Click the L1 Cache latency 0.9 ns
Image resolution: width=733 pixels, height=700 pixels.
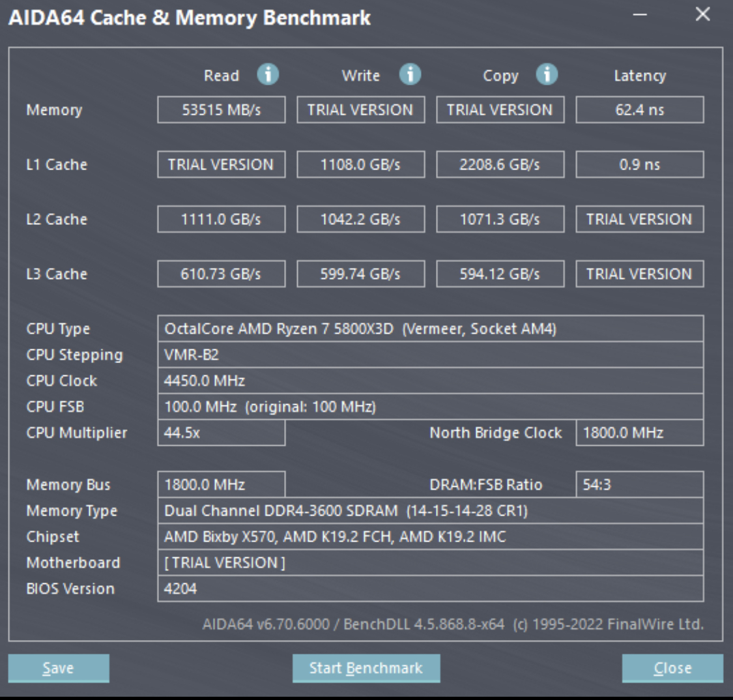pyautogui.click(x=640, y=165)
